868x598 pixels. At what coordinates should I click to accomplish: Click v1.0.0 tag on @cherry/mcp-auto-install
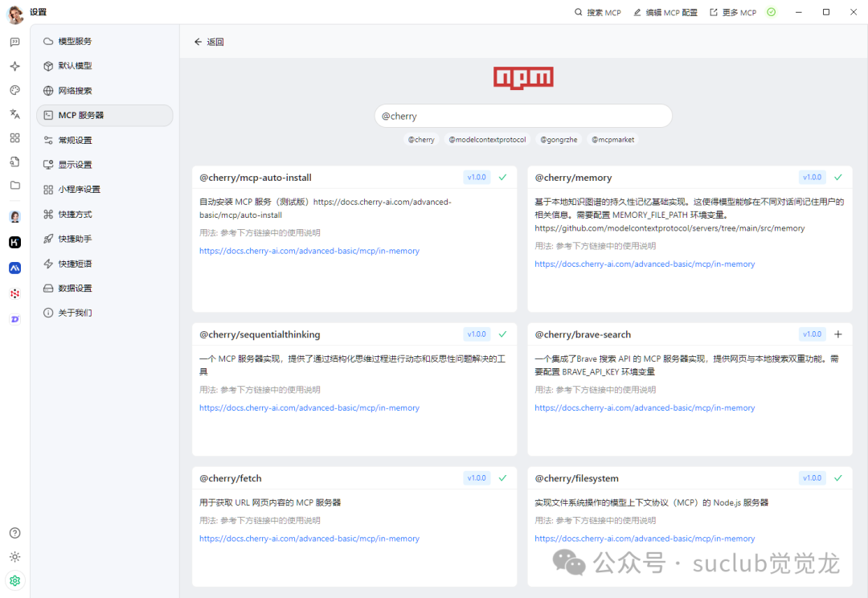[x=477, y=178]
